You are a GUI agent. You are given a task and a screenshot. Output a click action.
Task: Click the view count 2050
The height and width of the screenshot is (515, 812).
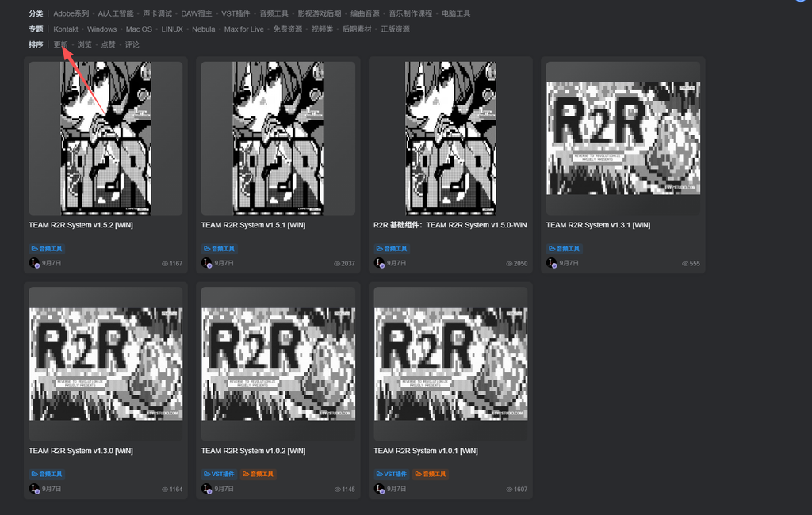[x=517, y=264]
